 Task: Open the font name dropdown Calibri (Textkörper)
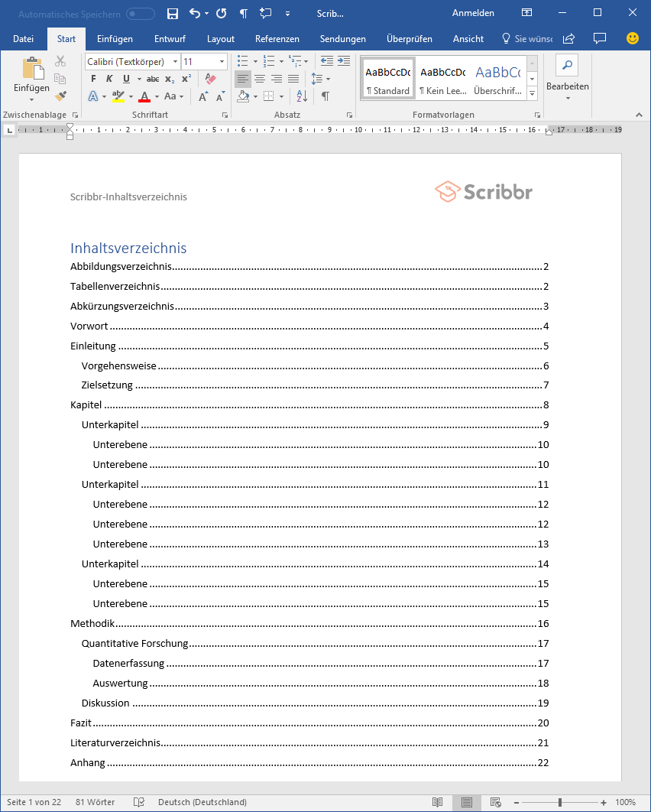pos(175,62)
